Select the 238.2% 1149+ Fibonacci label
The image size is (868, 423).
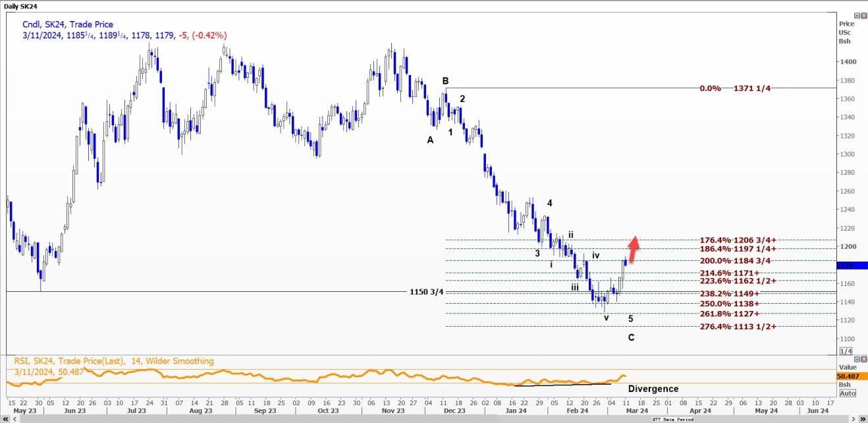[x=730, y=294]
